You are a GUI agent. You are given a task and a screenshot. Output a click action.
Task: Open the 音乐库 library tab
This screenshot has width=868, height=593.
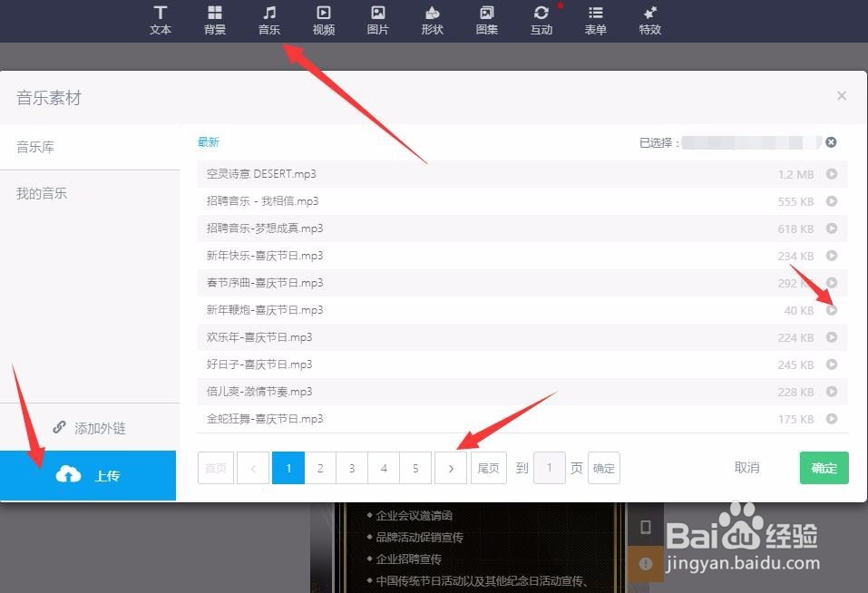click(35, 146)
